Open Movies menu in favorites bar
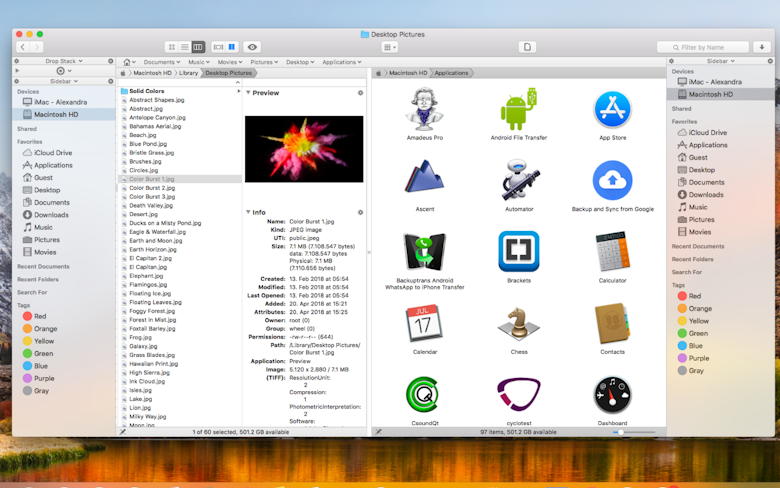Screen dimensions: 780x488 230,62
